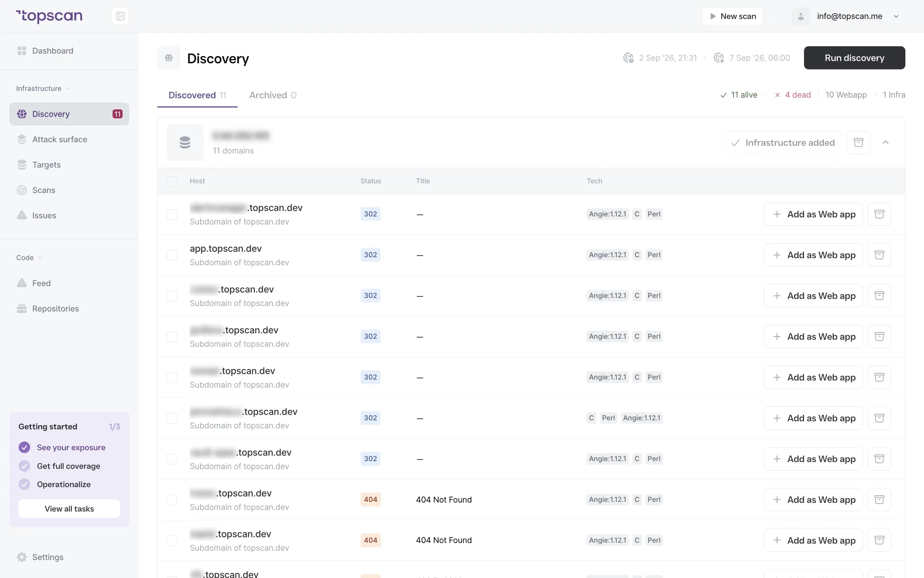924x578 pixels.
Task: Click the Dashboard grid icon in sidebar
Action: coord(22,51)
